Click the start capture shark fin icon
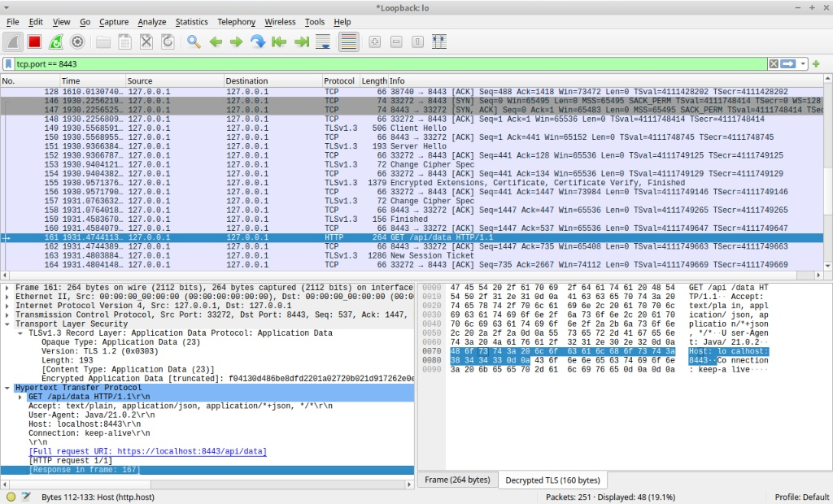The image size is (833, 504). coord(13,41)
